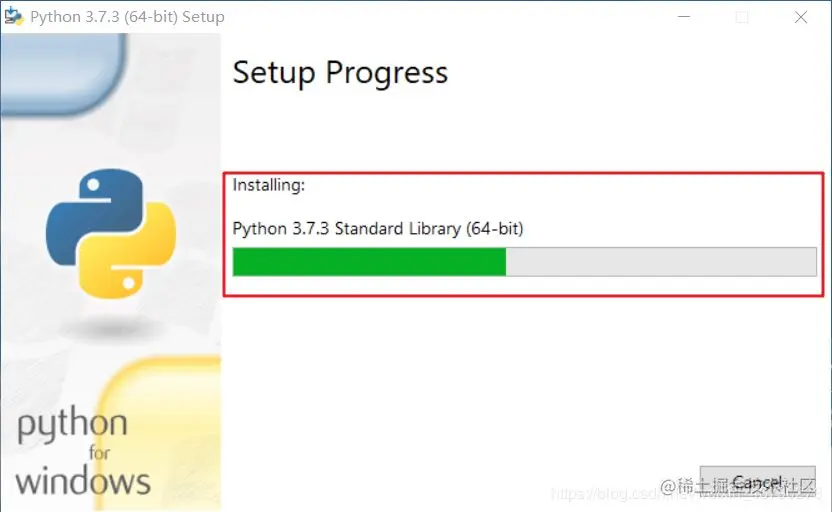Click the Cancel button
This screenshot has height=512, width=832.
[x=757, y=482]
